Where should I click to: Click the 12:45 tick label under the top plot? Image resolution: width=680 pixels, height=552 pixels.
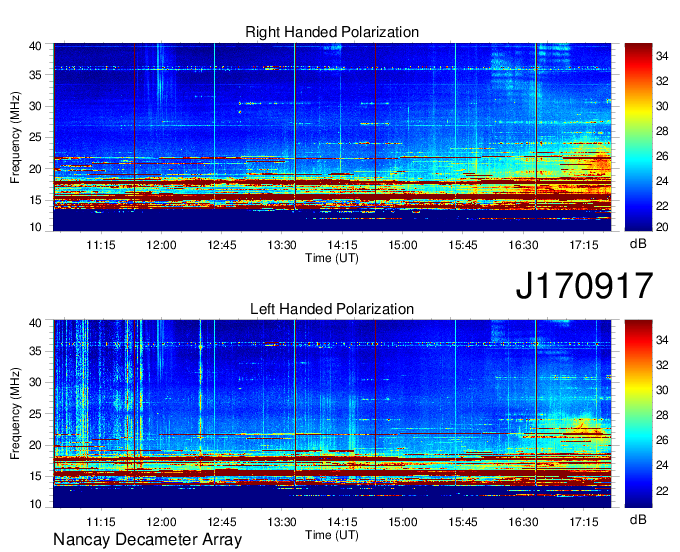[222, 245]
